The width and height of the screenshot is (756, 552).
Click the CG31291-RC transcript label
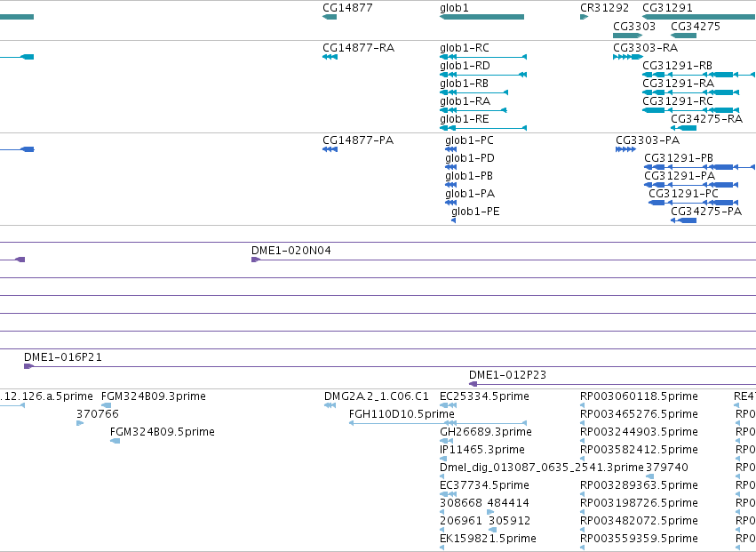tap(678, 101)
